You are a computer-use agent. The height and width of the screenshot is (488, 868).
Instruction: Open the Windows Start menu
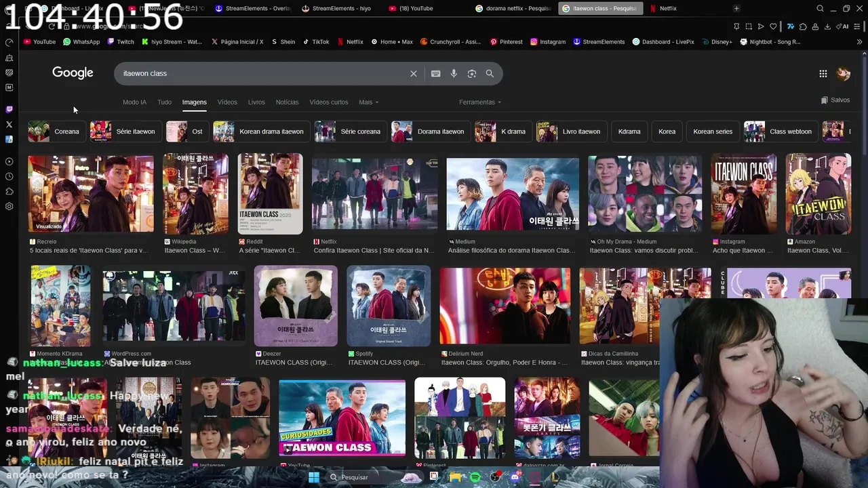[x=314, y=477]
